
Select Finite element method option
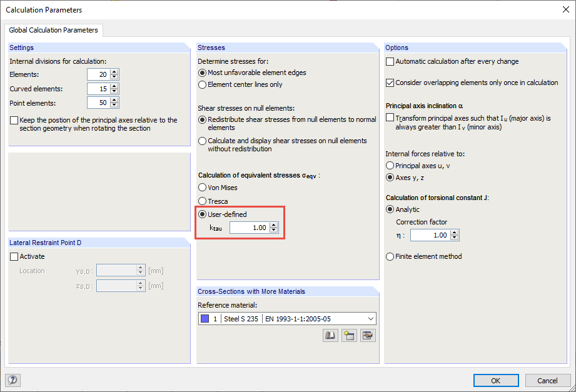click(390, 256)
